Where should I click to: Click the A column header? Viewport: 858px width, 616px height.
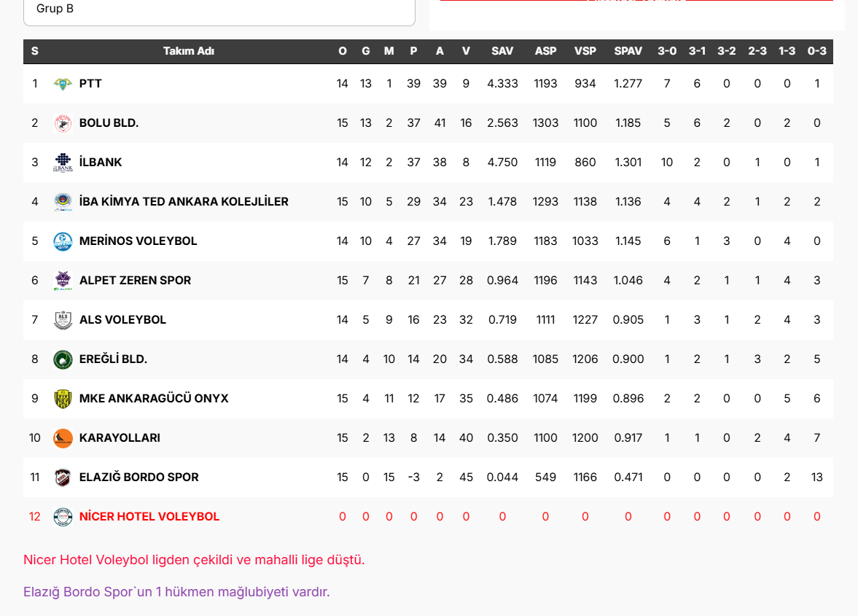click(440, 52)
